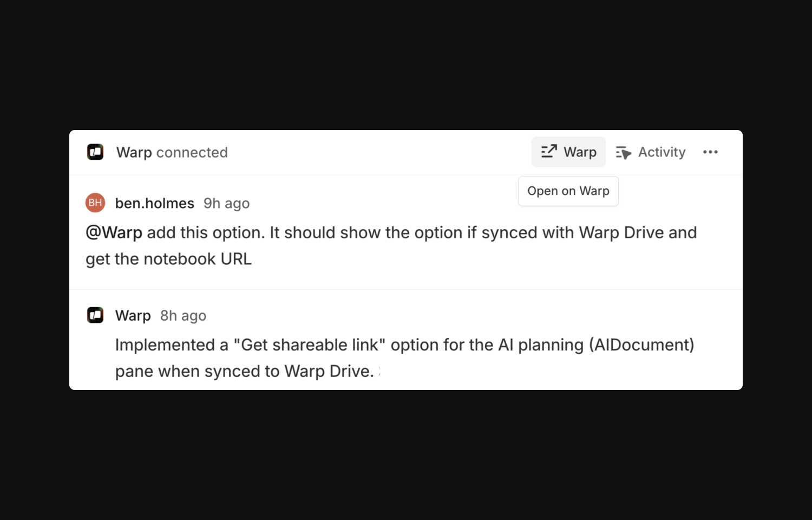The width and height of the screenshot is (812, 520).
Task: Click the "8h ago" reply timestamp
Action: (x=183, y=315)
